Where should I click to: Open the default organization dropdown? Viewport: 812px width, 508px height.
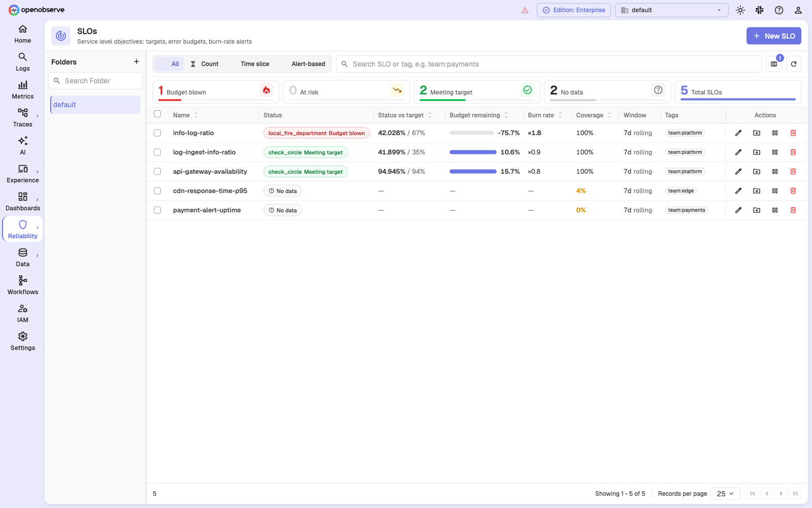tap(671, 10)
